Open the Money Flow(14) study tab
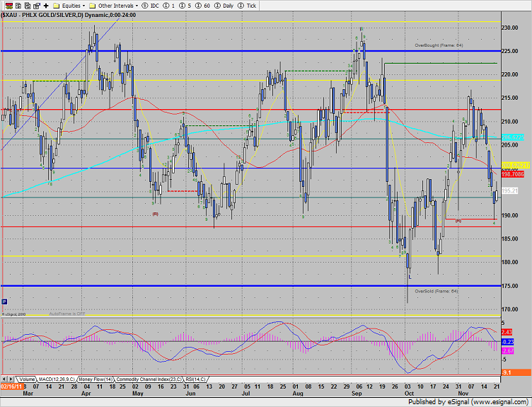The width and height of the screenshot is (532, 407). [x=96, y=379]
